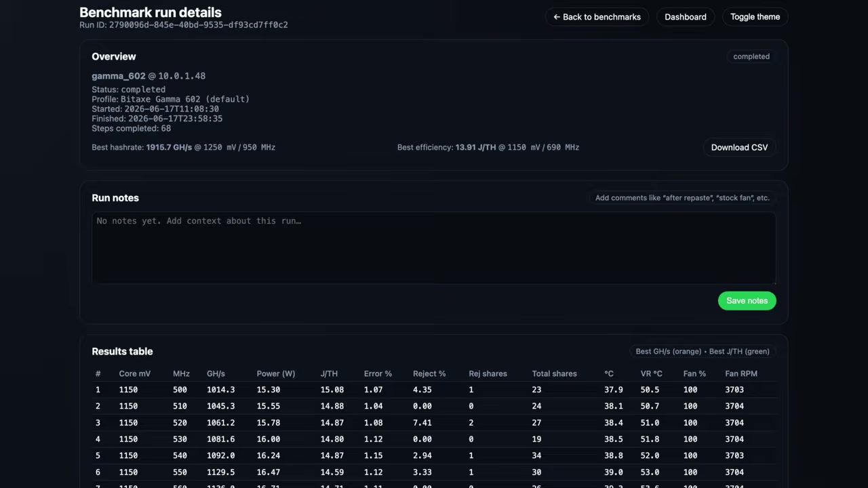The image size is (868, 488).
Task: Click the Error % column header
Action: point(378,373)
